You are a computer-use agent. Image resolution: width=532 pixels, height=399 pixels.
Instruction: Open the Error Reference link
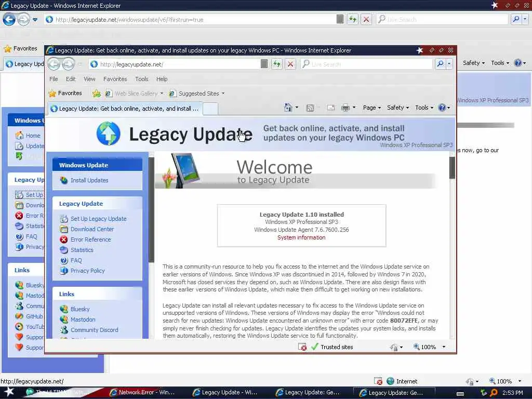pyautogui.click(x=90, y=240)
